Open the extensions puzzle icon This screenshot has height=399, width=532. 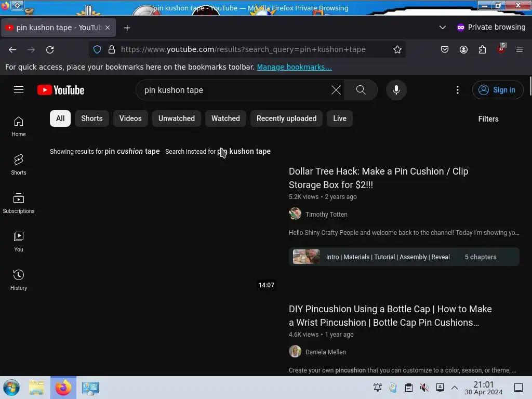point(482,49)
